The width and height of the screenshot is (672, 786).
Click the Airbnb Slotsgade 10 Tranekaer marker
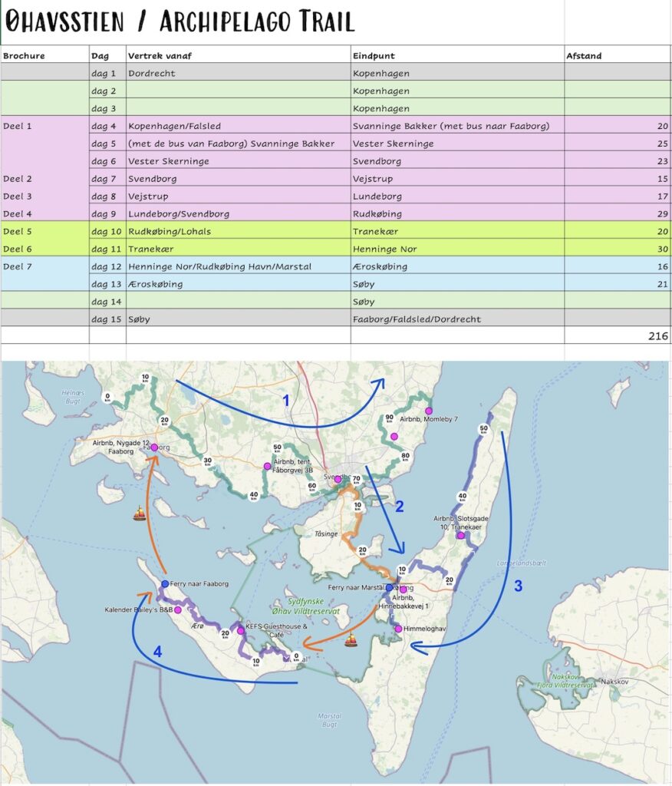(460, 536)
